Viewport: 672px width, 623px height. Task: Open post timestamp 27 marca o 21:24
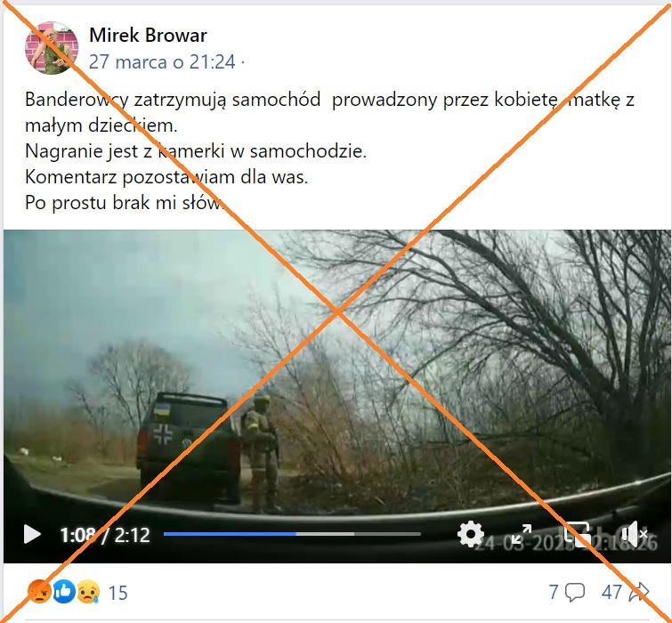point(162,61)
